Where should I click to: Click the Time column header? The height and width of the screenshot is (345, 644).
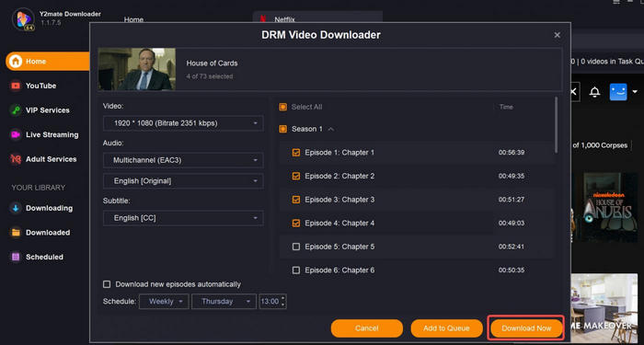tap(506, 108)
